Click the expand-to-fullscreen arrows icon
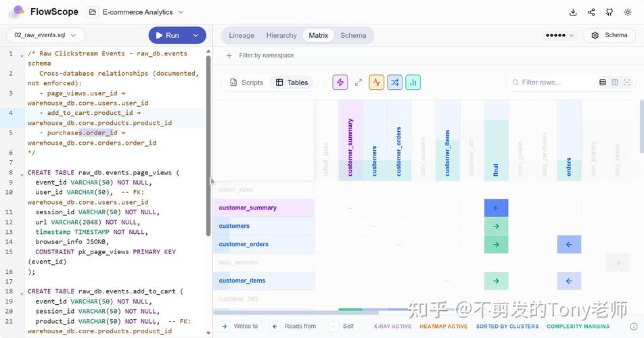The height and width of the screenshot is (338, 644). tap(359, 82)
